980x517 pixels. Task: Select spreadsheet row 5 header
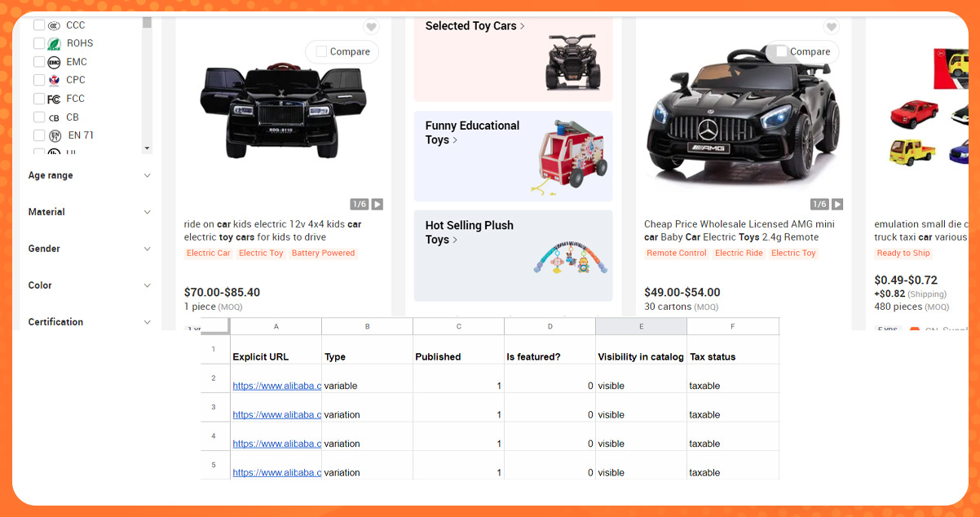coord(214,465)
